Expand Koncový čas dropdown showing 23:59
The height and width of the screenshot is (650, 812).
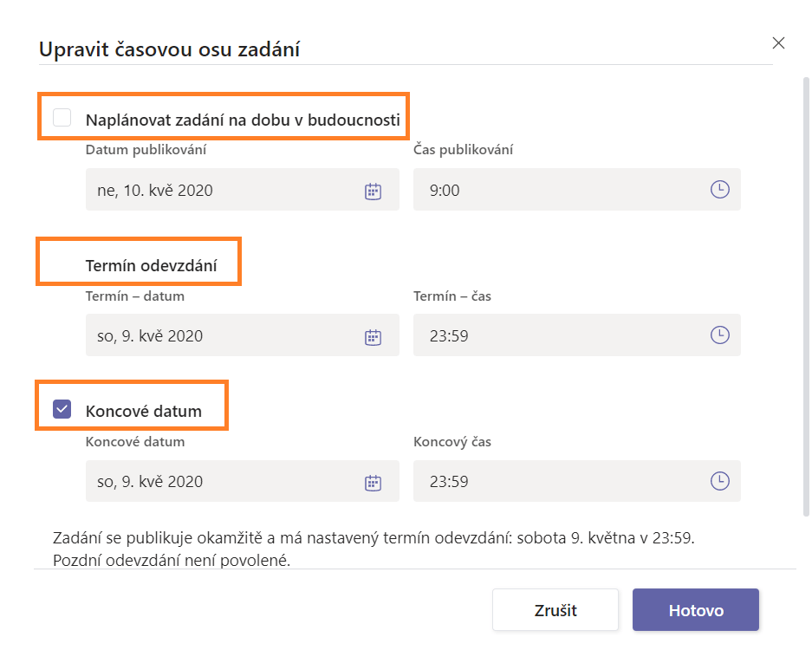click(577, 481)
